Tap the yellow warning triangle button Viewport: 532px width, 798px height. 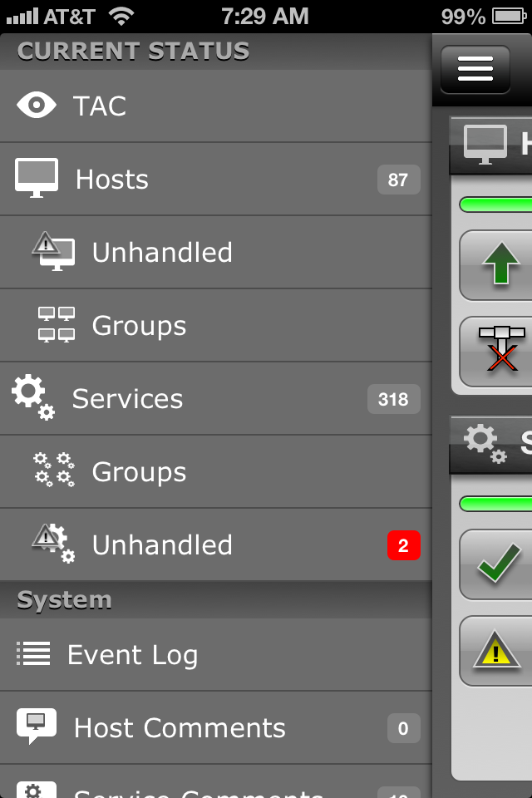pos(496,651)
